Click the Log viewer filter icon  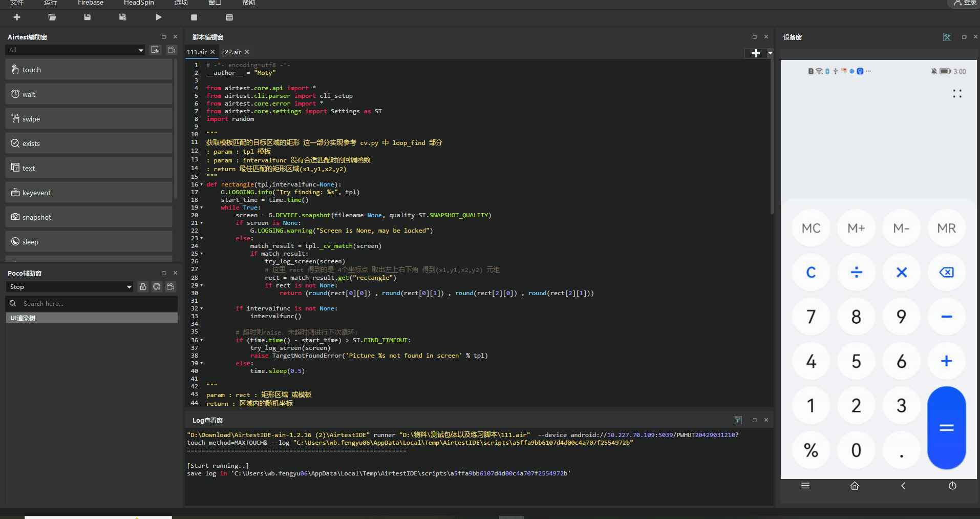point(738,420)
